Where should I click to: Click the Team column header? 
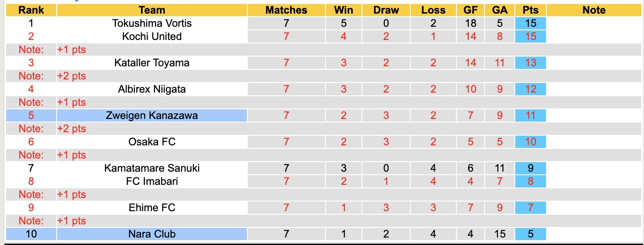[152, 10]
